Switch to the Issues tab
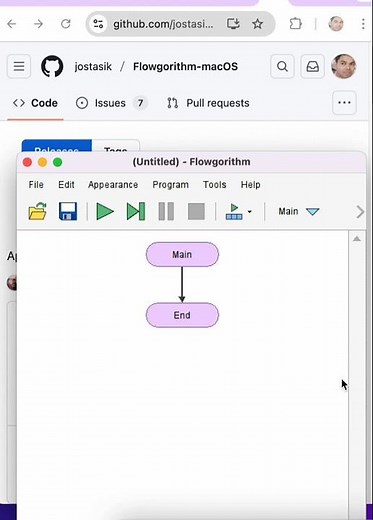The image size is (373, 520). [x=111, y=103]
